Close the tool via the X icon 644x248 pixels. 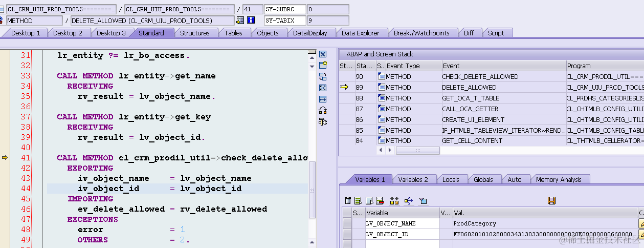(x=323, y=54)
